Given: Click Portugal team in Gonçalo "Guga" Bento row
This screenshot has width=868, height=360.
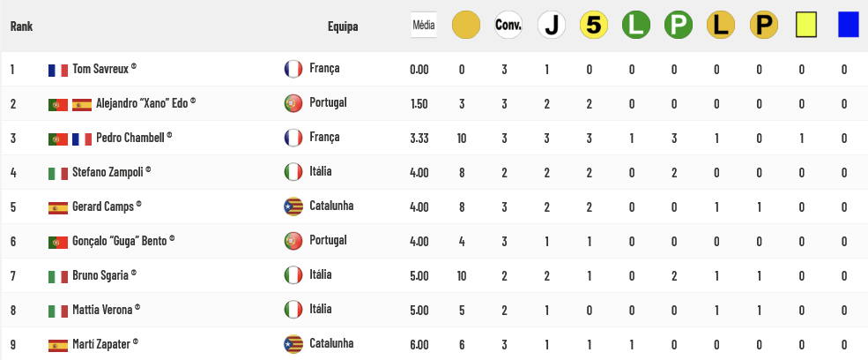Looking at the screenshot, I should (x=329, y=240).
